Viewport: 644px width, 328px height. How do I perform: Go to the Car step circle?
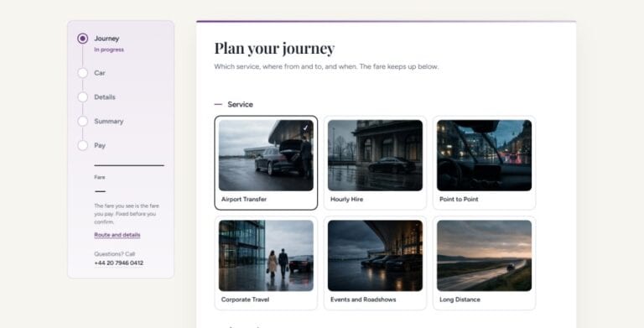tap(82, 73)
